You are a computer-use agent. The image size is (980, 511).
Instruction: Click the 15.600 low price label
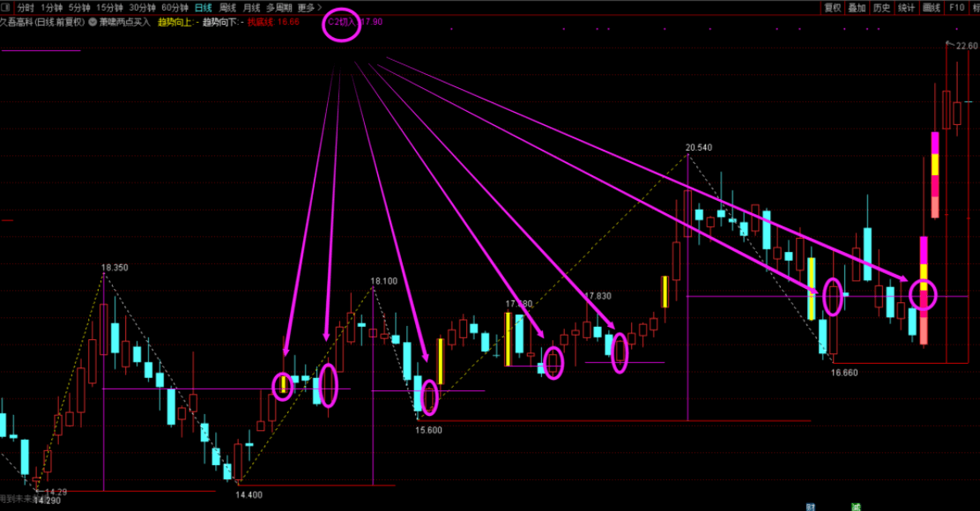(x=428, y=430)
